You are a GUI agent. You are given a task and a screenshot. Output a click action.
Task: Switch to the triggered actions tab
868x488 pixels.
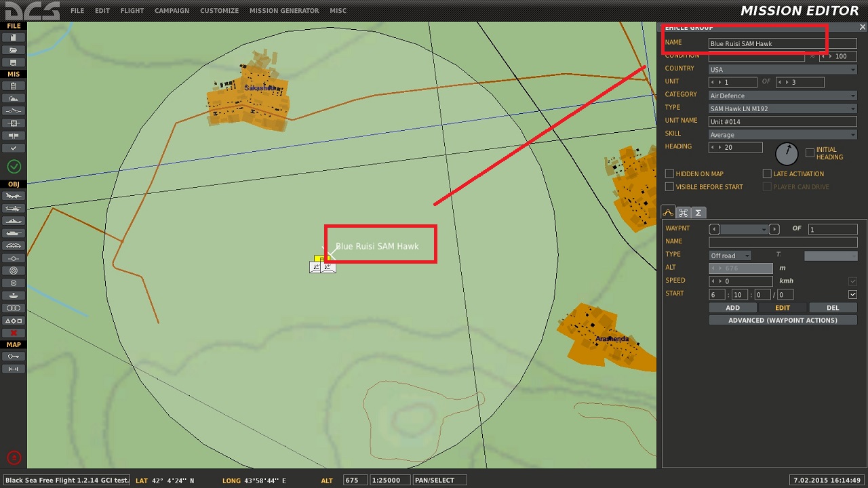click(x=684, y=213)
